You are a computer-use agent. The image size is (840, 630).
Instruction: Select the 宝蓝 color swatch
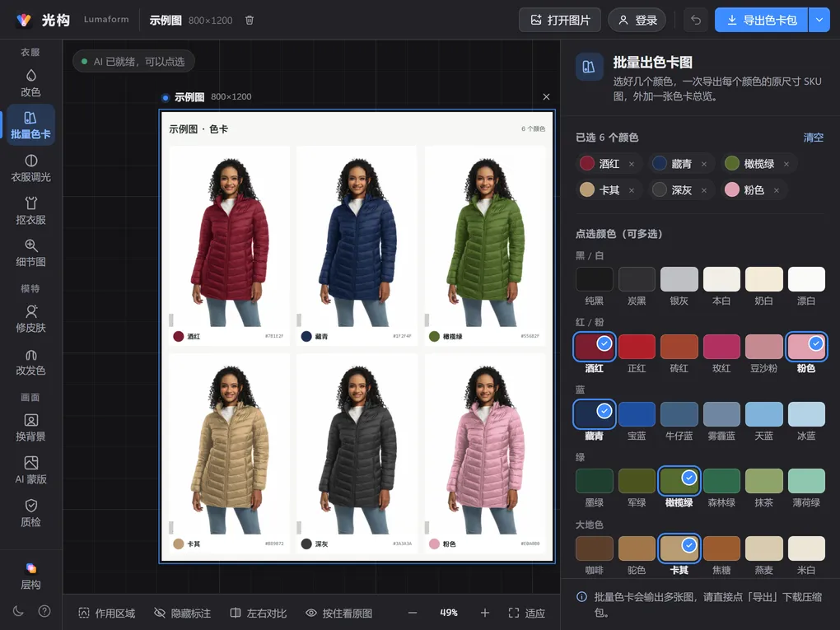coord(637,414)
